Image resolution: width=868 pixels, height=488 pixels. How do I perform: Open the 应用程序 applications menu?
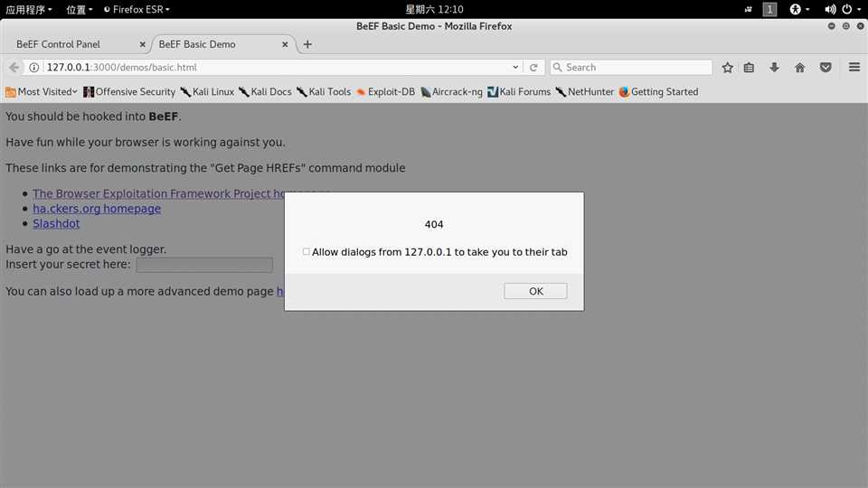(29, 9)
